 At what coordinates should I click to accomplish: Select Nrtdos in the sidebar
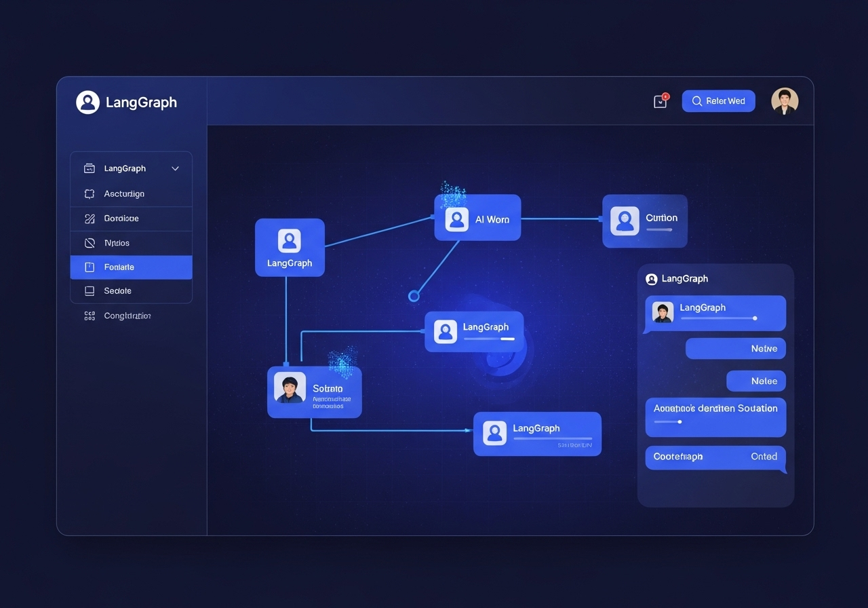(131, 243)
